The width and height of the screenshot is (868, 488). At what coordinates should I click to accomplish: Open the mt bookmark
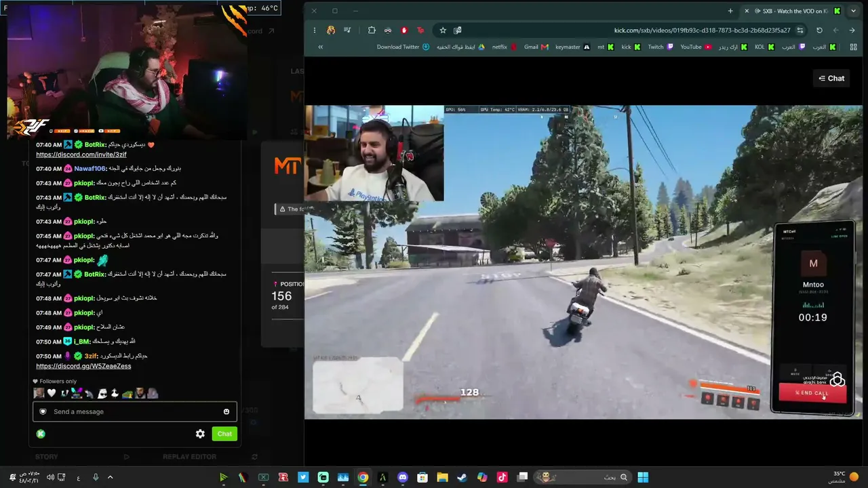[x=606, y=47]
